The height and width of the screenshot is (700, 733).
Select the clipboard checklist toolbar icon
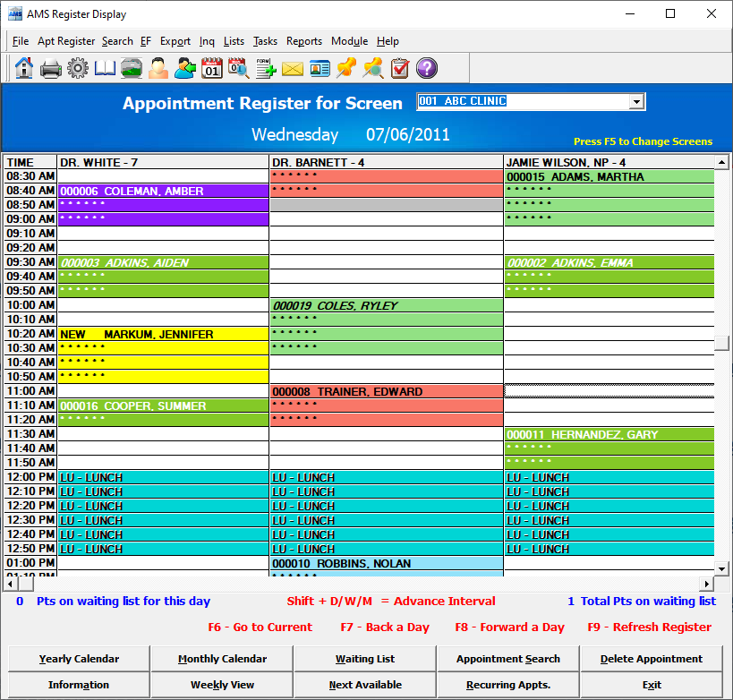pyautogui.click(x=399, y=68)
